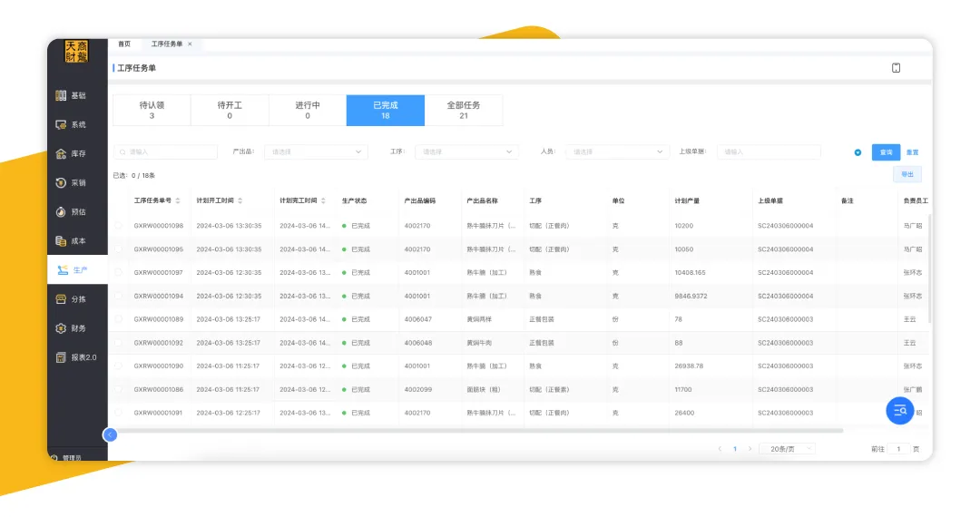Open the 产出品 dropdown

(317, 151)
